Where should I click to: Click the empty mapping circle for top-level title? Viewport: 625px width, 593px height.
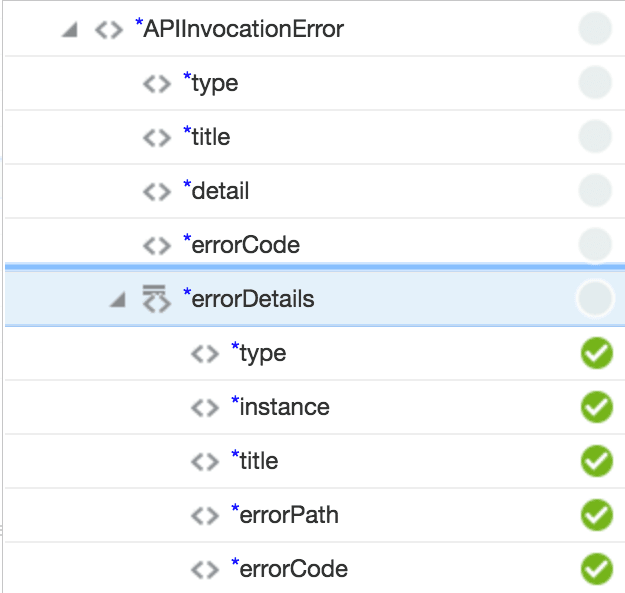pyautogui.click(x=595, y=136)
